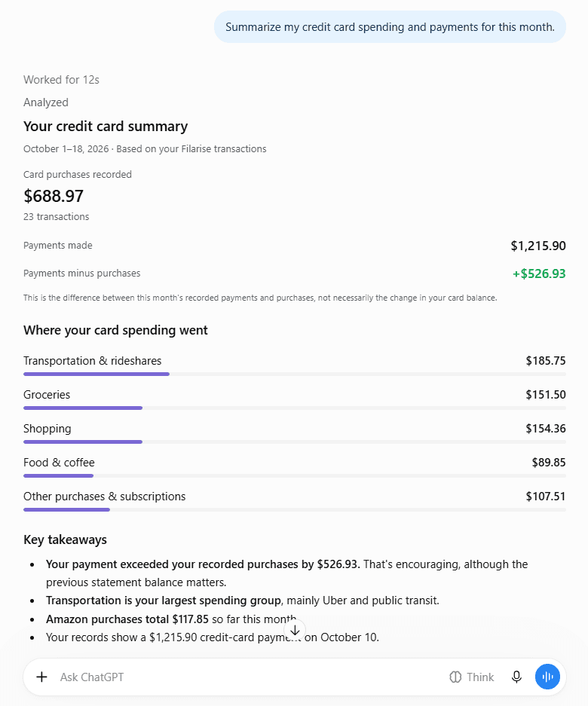Click the Payments made $1,215.90 value
Viewport: 588px width, 706px height.
(x=538, y=246)
